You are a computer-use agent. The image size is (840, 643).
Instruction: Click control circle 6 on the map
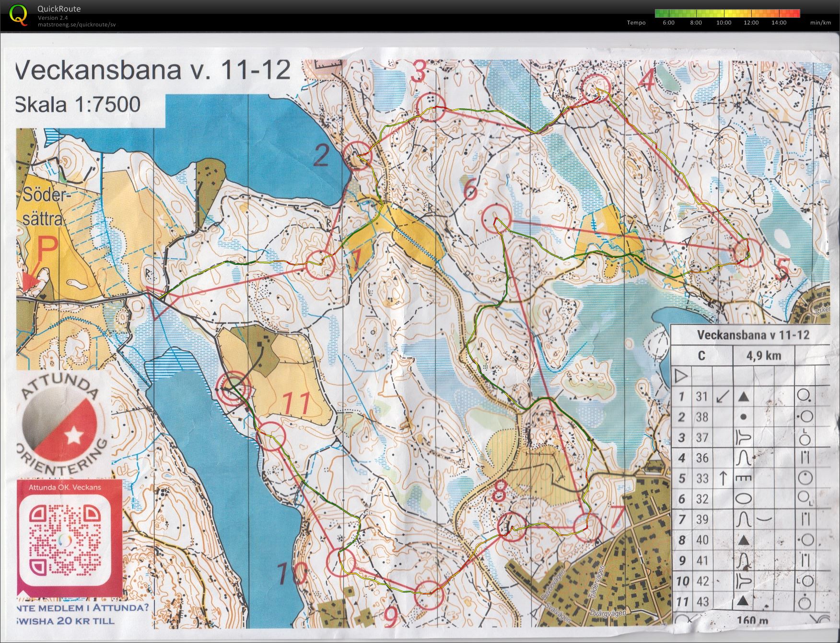pyautogui.click(x=495, y=218)
